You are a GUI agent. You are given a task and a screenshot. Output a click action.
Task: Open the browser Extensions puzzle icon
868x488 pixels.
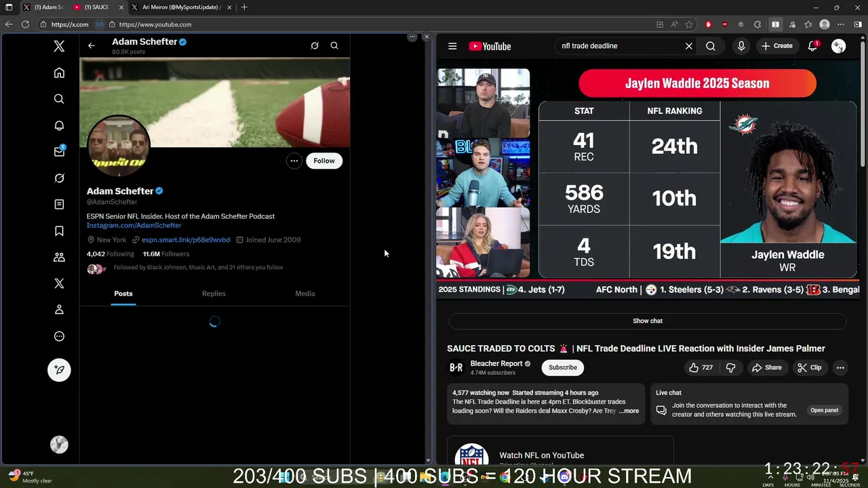[757, 24]
